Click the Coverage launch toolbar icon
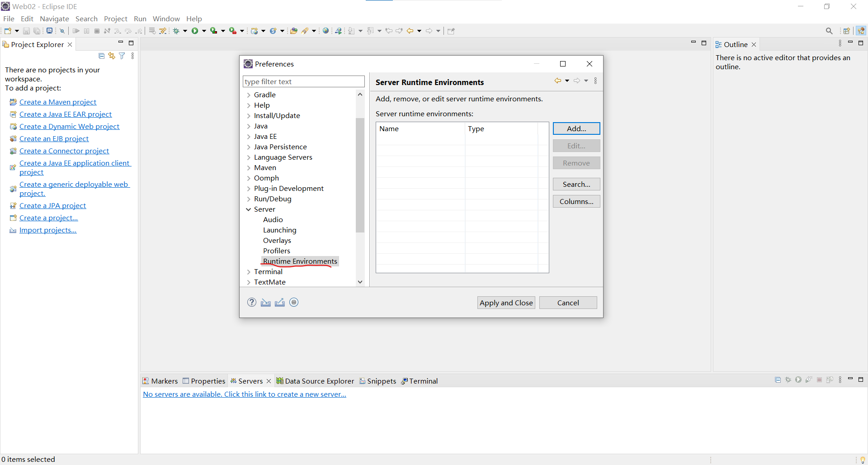 214,31
